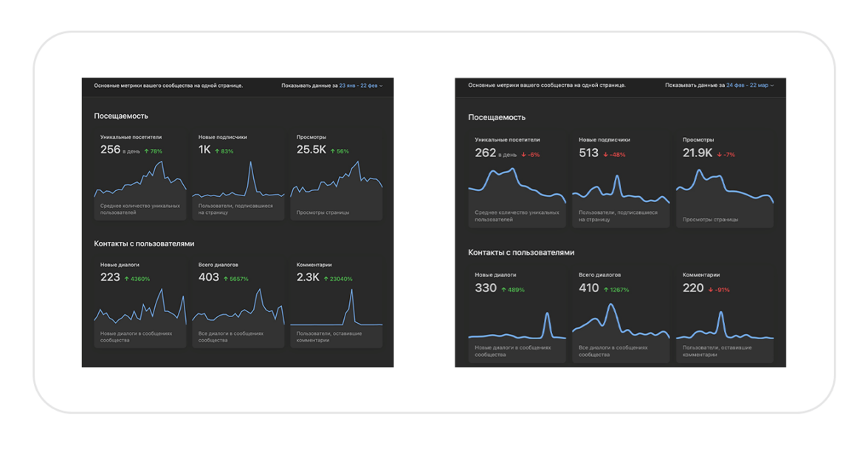Viewport: 868px width, 455px height.
Task: Click the green up arrow beside 1267%
Action: [x=607, y=290]
